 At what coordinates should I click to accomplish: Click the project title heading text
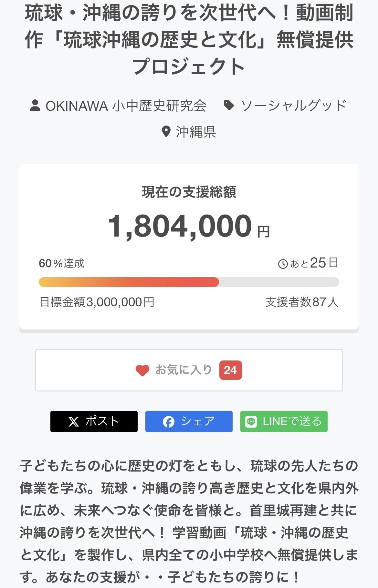coord(189,39)
